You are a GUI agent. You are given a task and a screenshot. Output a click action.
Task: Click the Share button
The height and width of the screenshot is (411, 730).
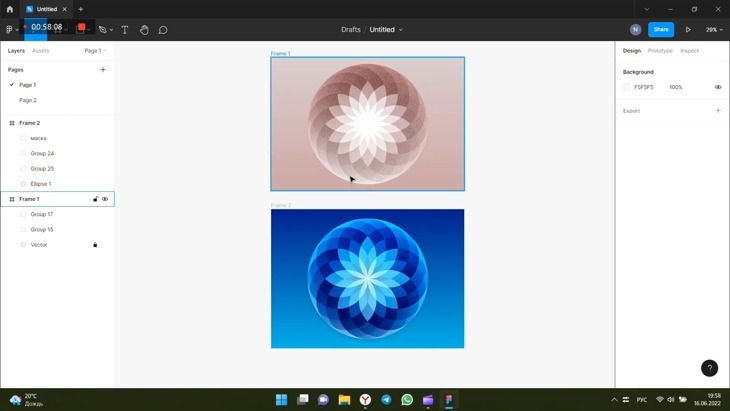point(661,30)
